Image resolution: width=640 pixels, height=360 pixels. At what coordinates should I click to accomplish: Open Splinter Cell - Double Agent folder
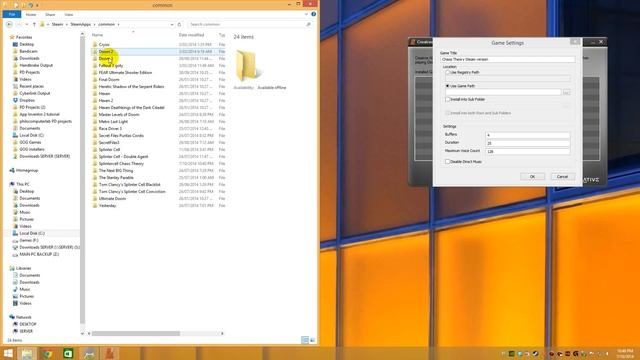point(123,157)
